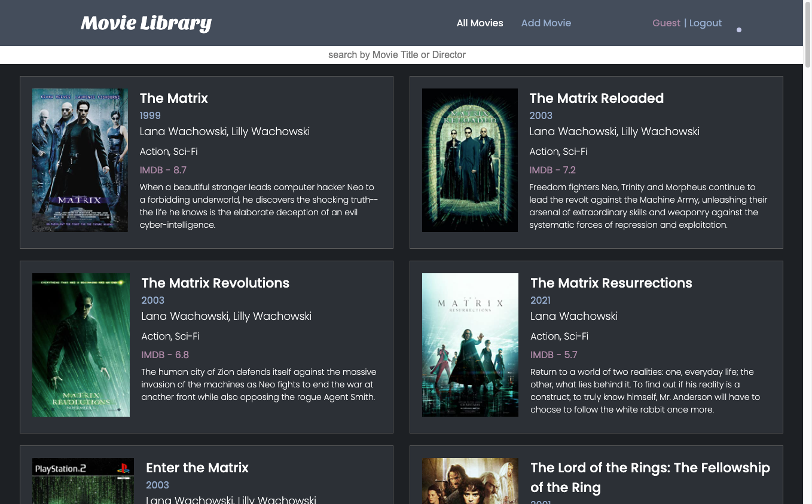Click 'Action, Sci-Fi' genre in Matrix Revolutions card
The image size is (812, 504).
tap(170, 337)
